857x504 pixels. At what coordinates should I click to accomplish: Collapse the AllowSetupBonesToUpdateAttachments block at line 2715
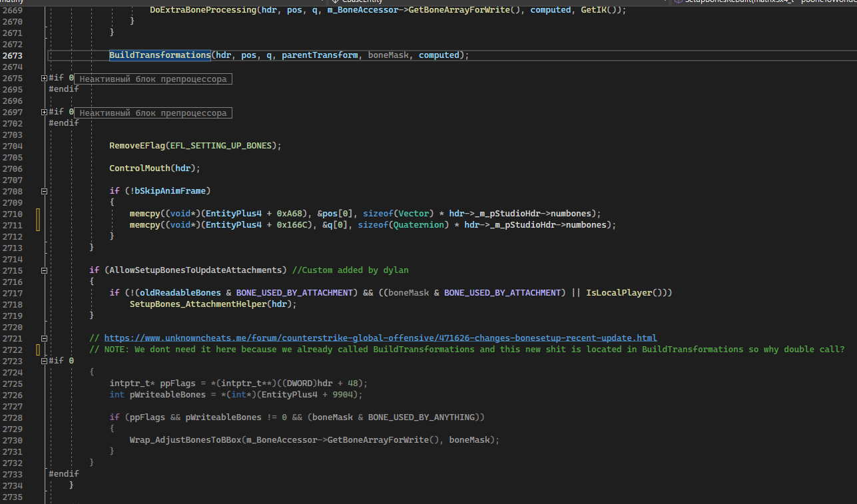[x=44, y=270]
